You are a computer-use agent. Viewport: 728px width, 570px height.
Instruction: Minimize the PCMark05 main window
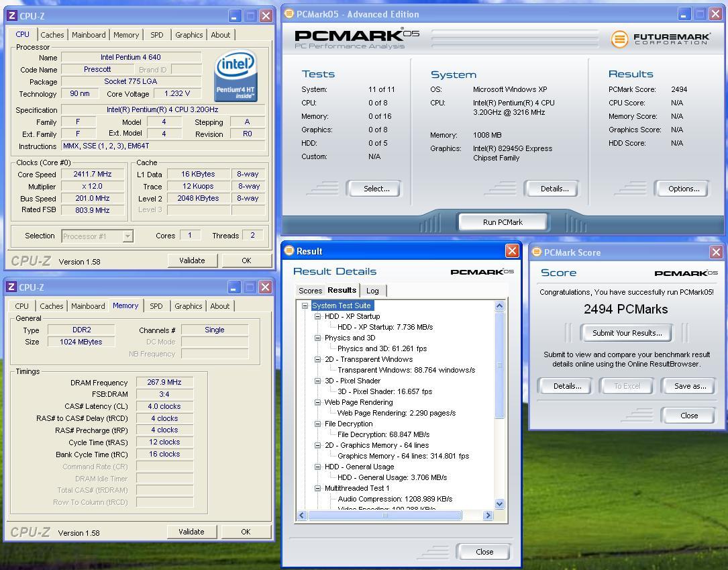[684, 14]
